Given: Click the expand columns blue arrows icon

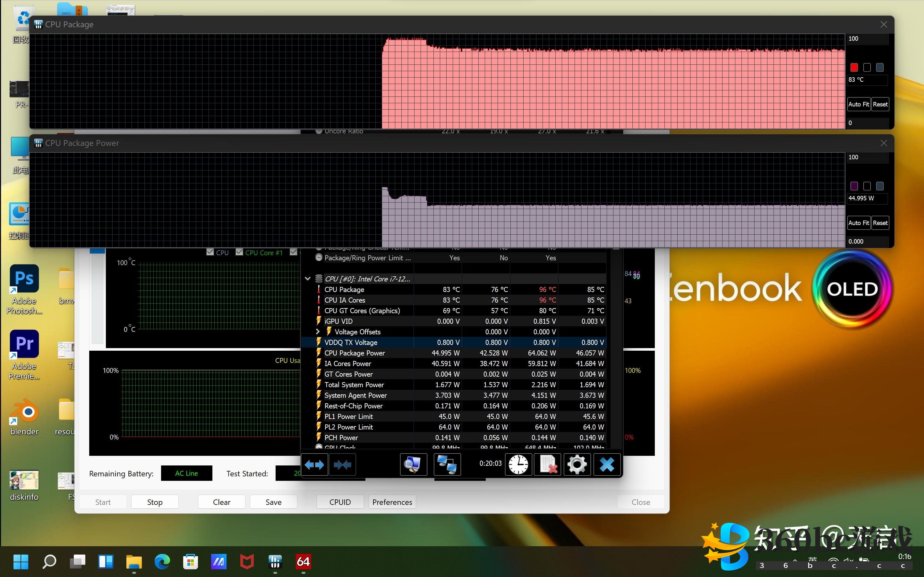Looking at the screenshot, I should (x=314, y=464).
